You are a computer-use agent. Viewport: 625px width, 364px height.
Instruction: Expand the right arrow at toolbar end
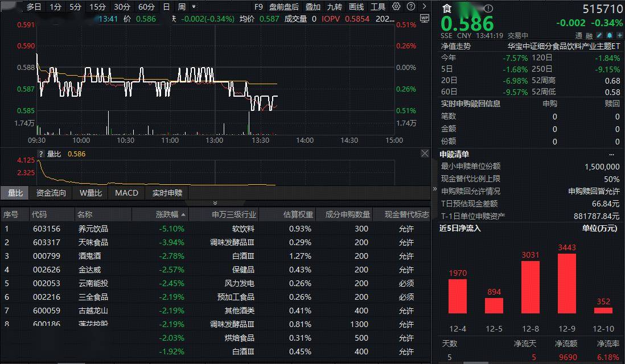423,7
